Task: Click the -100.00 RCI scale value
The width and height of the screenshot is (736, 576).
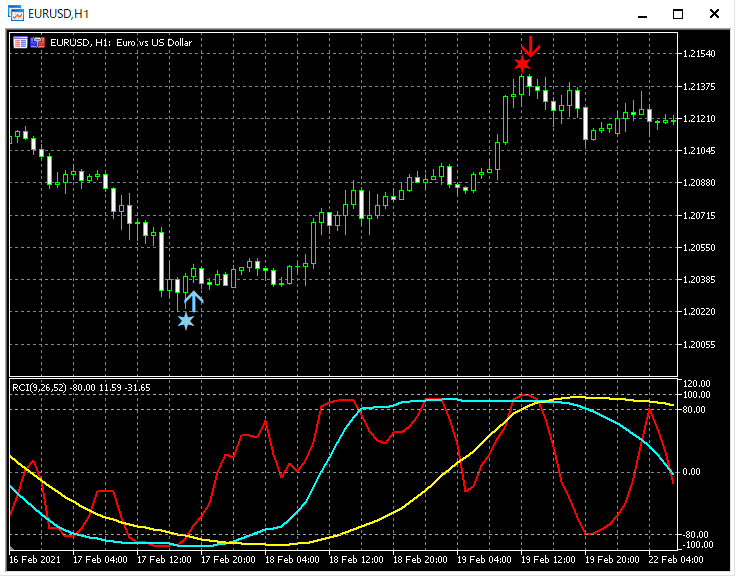Action: [697, 545]
